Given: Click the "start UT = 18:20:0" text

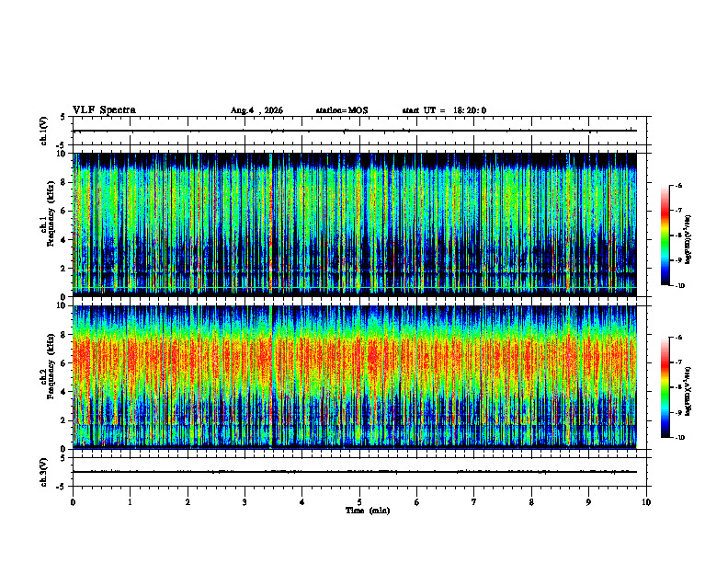Looking at the screenshot, I should (444, 110).
